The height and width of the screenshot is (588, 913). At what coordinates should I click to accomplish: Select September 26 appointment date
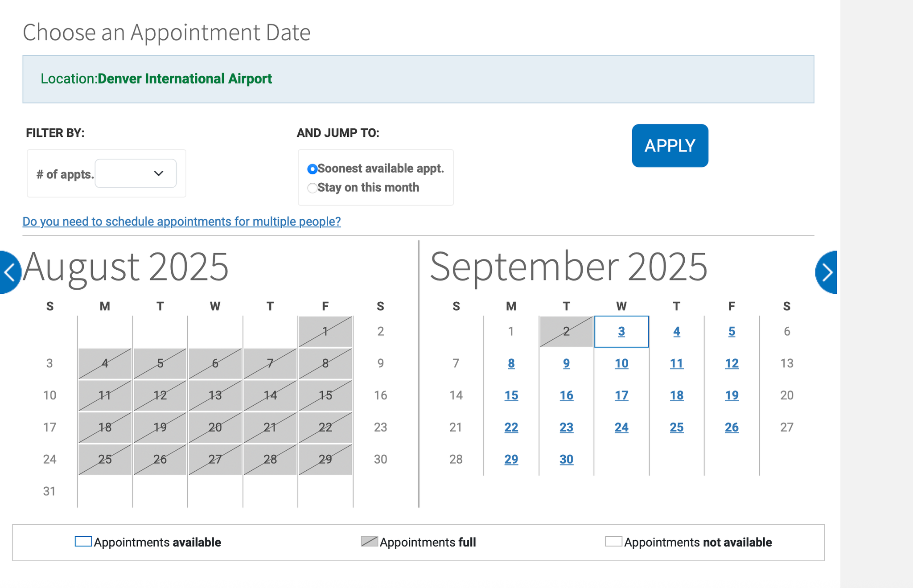pos(731,427)
